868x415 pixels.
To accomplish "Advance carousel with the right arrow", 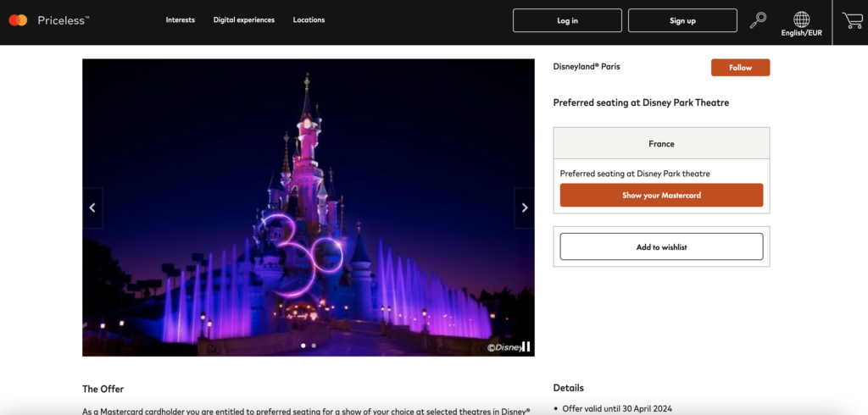I will pyautogui.click(x=524, y=207).
